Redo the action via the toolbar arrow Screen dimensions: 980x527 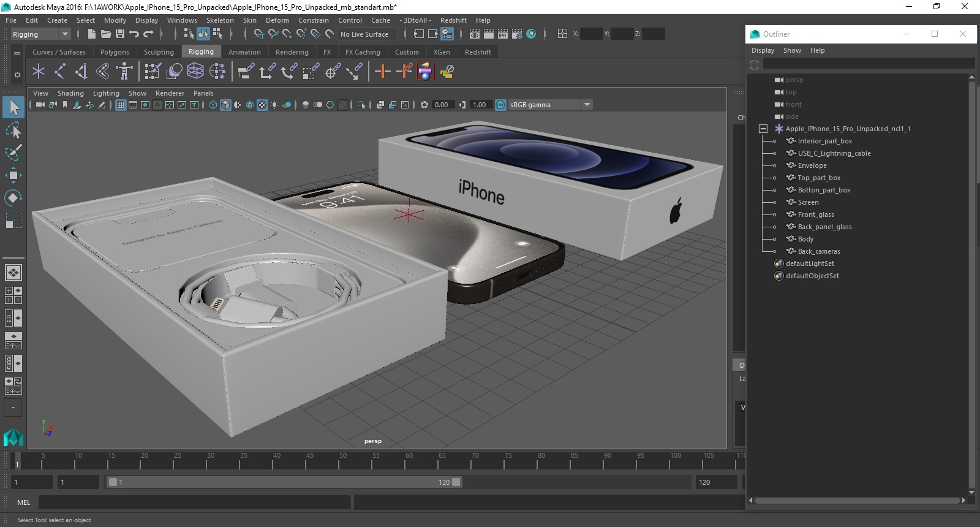tap(148, 34)
